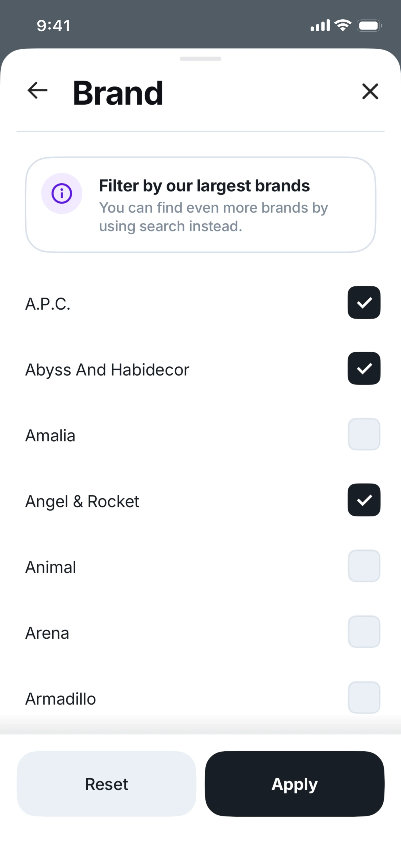Tap the back arrow icon
This screenshot has height=868, width=401.
[37, 91]
